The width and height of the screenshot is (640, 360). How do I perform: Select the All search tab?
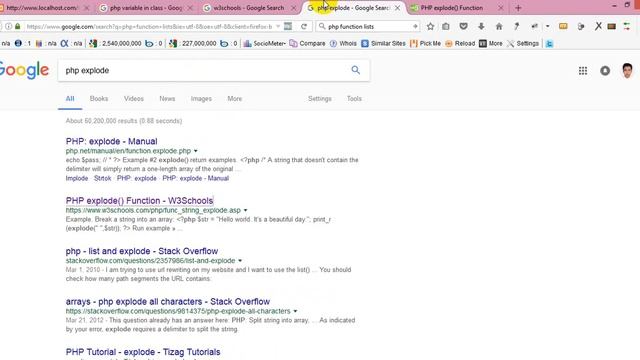pyautogui.click(x=70, y=99)
